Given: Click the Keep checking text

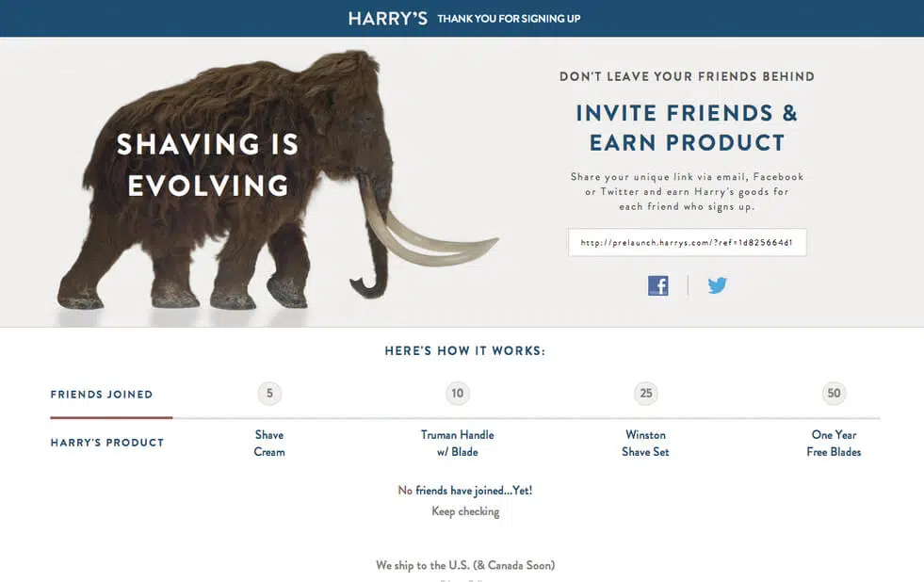Looking at the screenshot, I should pyautogui.click(x=465, y=511).
